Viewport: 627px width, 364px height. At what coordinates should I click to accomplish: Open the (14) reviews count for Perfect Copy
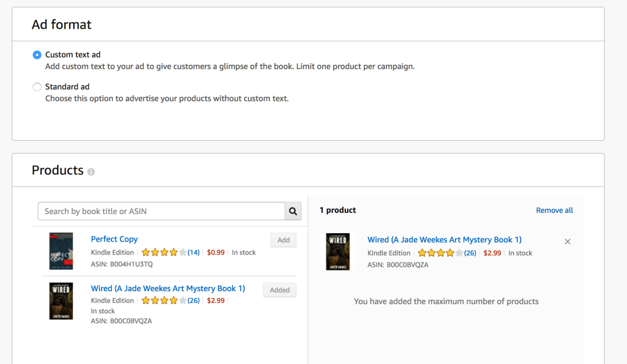coord(193,252)
